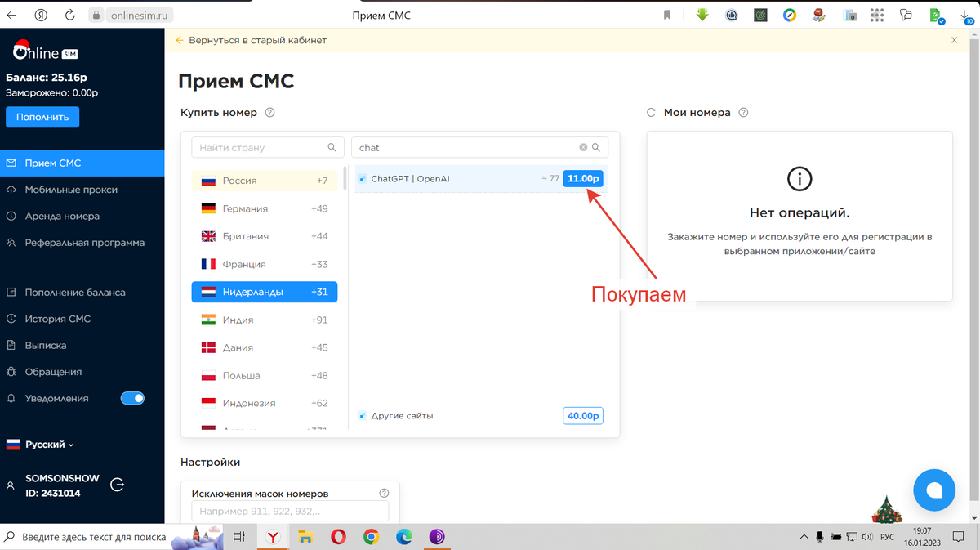Click Вернуться в старый кабинет link
980x550 pixels.
pyautogui.click(x=251, y=40)
